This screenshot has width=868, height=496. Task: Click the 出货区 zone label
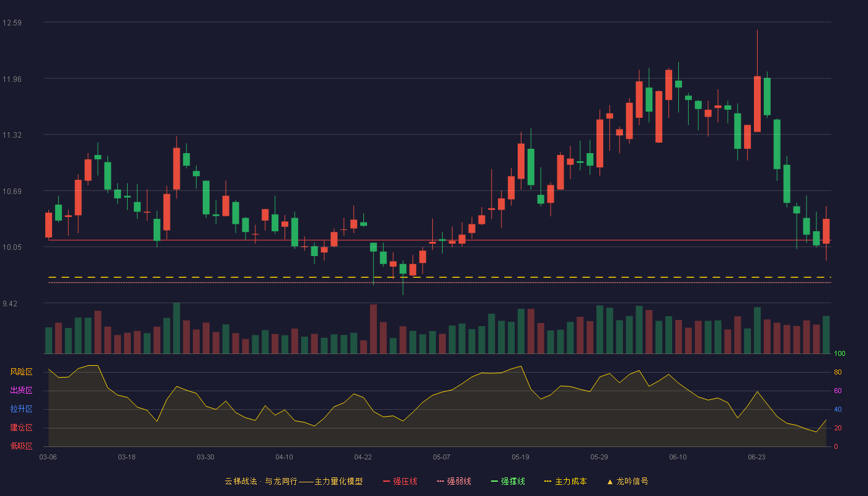[21, 391]
